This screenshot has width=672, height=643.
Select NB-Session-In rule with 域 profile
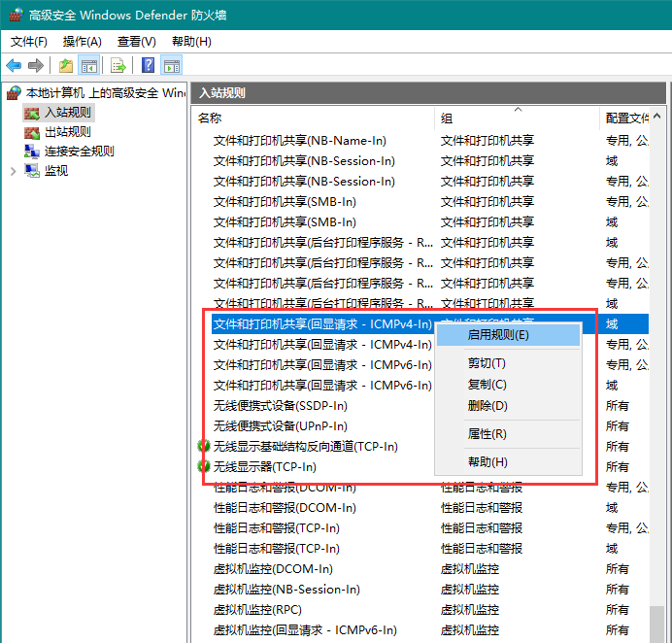[x=304, y=161]
